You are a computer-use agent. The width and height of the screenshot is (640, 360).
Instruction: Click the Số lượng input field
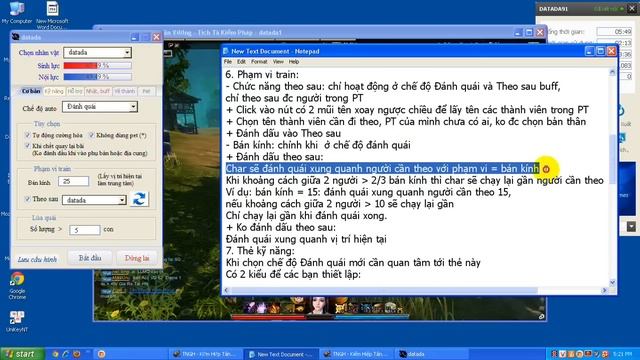tap(84, 230)
